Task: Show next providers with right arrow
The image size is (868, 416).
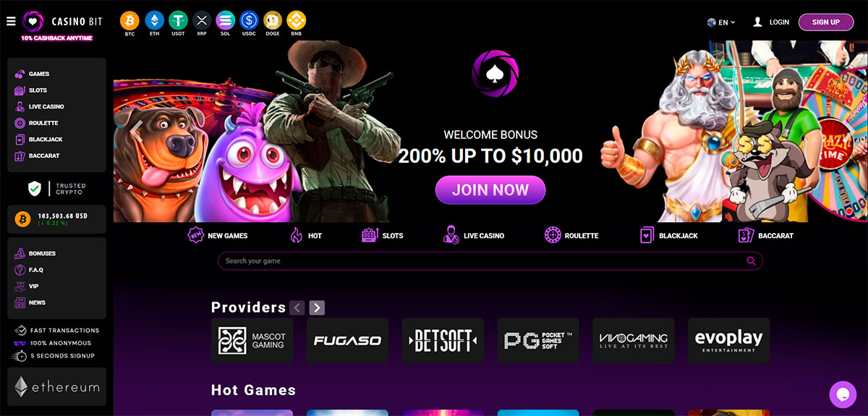Action: coord(317,307)
